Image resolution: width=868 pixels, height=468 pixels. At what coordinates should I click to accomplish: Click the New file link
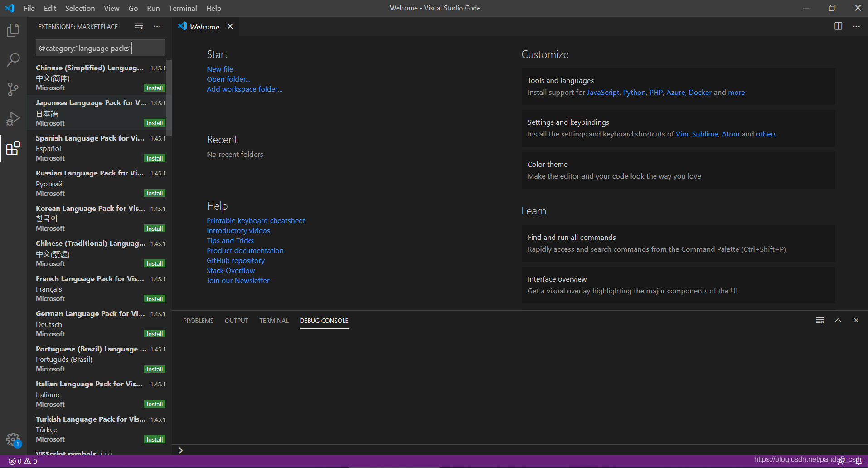pyautogui.click(x=220, y=69)
